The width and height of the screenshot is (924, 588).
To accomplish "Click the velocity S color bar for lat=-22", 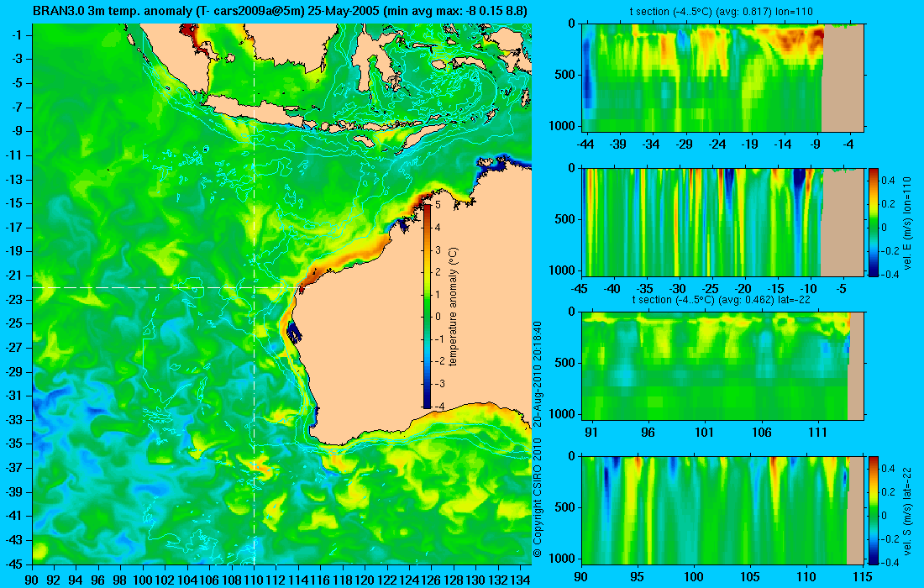I will (873, 510).
